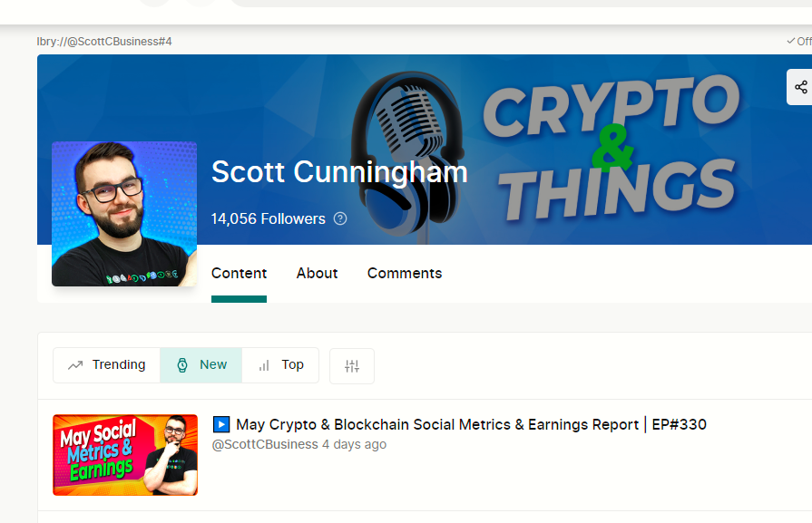Open the May Crypto & Blockchain Social Metrics video
Viewport: 812px width, 523px height.
pyautogui.click(x=471, y=425)
